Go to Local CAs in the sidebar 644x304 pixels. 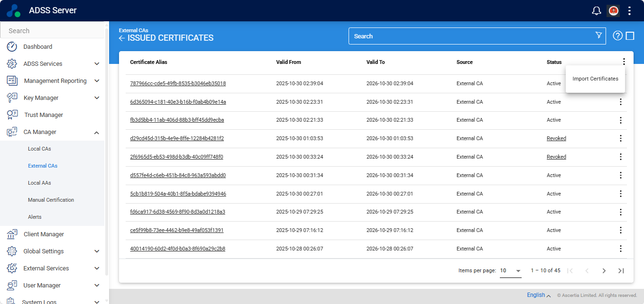pyautogui.click(x=39, y=149)
